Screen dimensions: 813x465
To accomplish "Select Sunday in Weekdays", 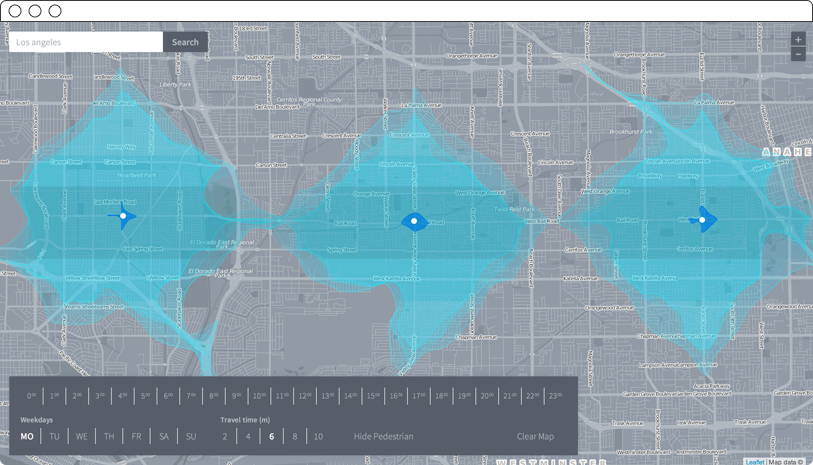I will pos(191,437).
